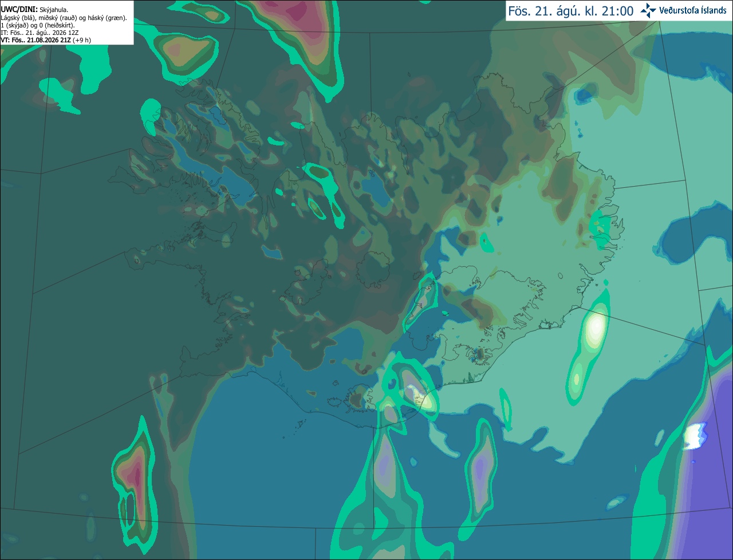
Task: Click the Fös. 21. ágú. kl. 21:00 timestamp
Action: point(571,11)
